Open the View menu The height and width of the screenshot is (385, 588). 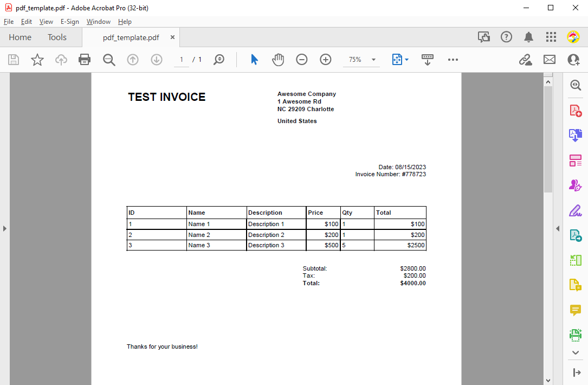pyautogui.click(x=46, y=22)
